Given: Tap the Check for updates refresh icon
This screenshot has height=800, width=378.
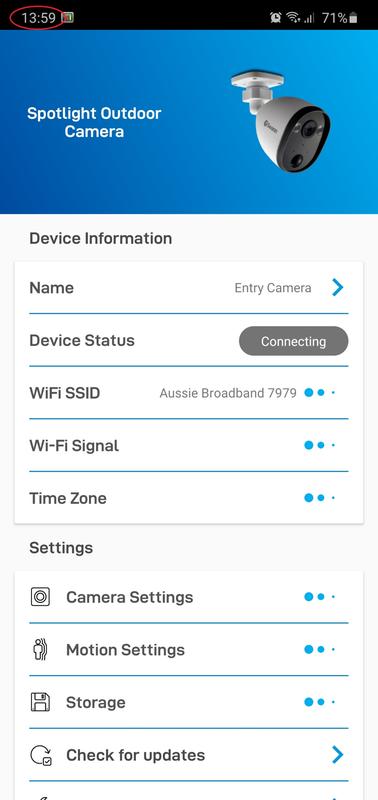Looking at the screenshot, I should pos(41,755).
